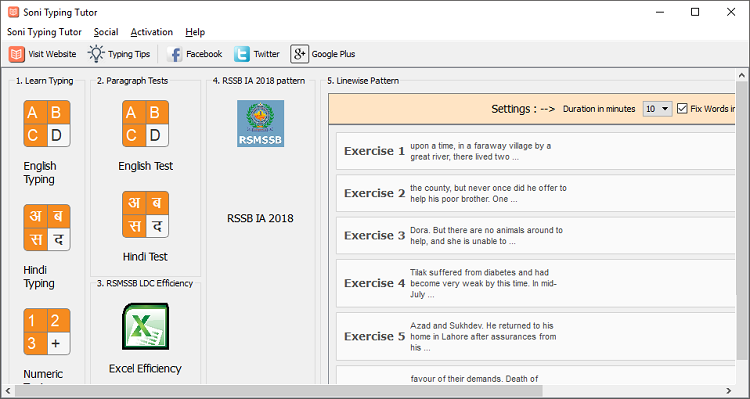Open the Social menu

106,32
